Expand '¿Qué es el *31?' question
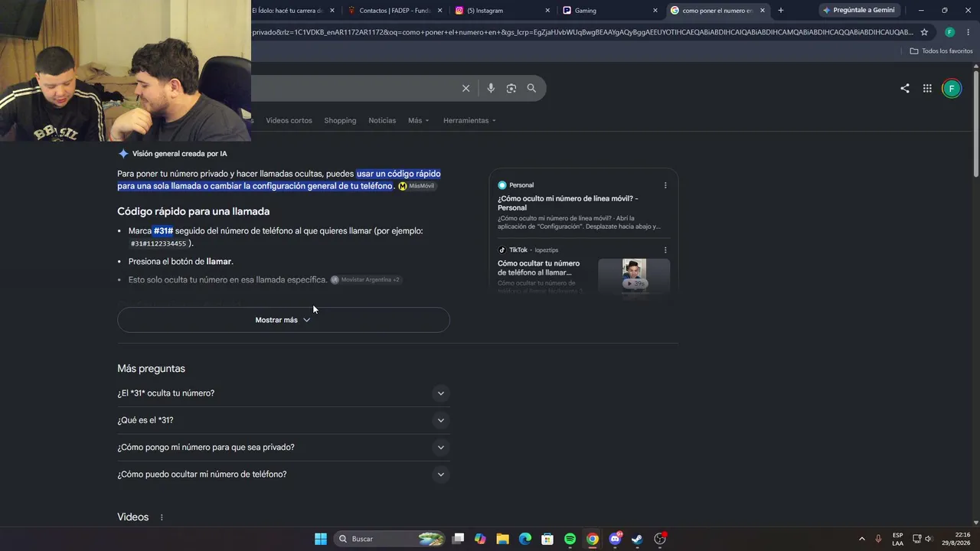The width and height of the screenshot is (980, 551). pos(283,420)
